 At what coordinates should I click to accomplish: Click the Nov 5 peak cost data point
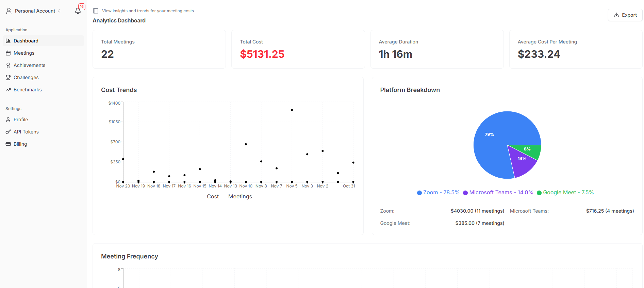292,110
